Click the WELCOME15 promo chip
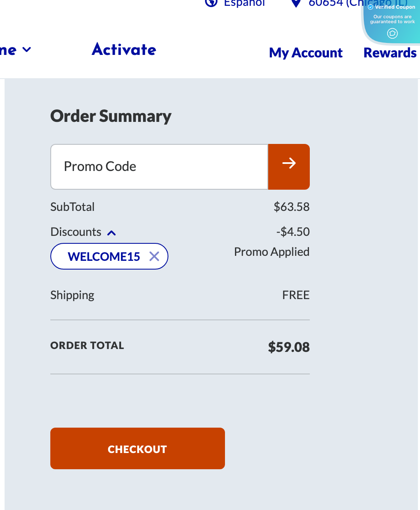 click(104, 256)
